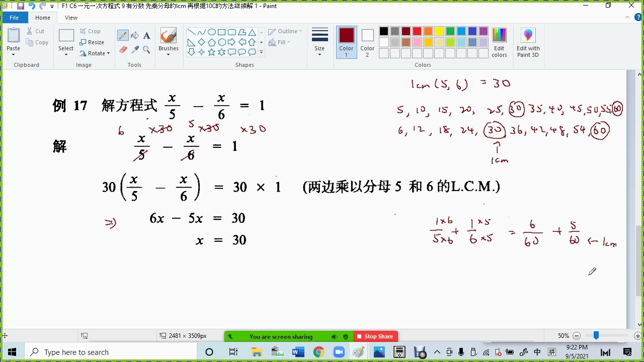Select Color 1 foreground swatch
Viewport: 644px width, 362px height.
[x=346, y=42]
